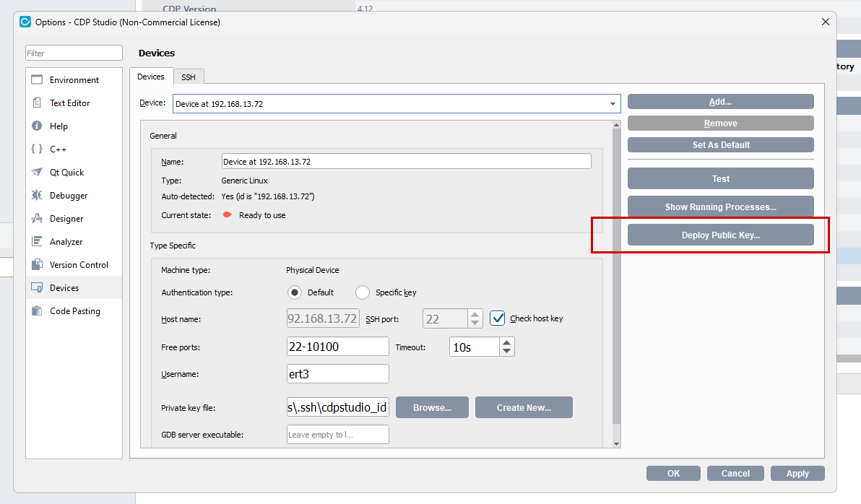Click the Devices monitor icon
The image size is (861, 504).
pos(37,287)
